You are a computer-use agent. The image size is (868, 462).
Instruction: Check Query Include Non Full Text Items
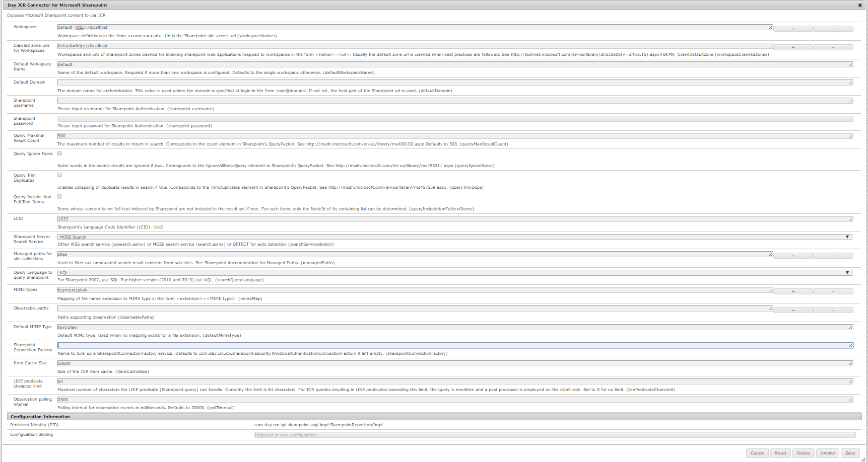pos(59,196)
